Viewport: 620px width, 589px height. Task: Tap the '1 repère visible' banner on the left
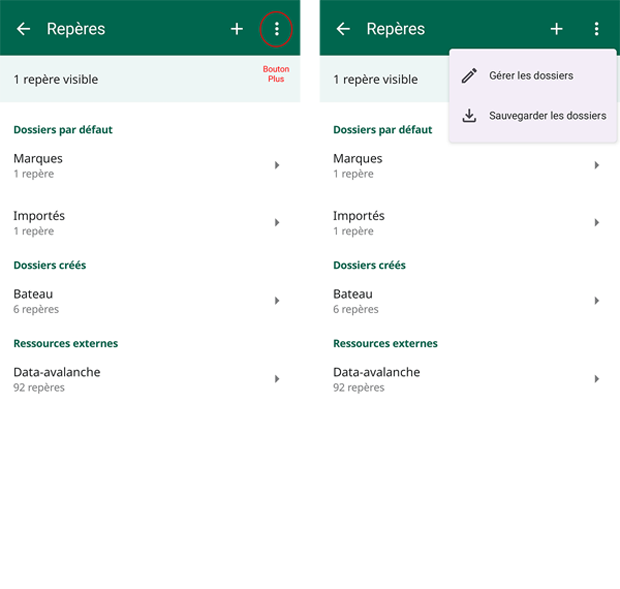[56, 79]
